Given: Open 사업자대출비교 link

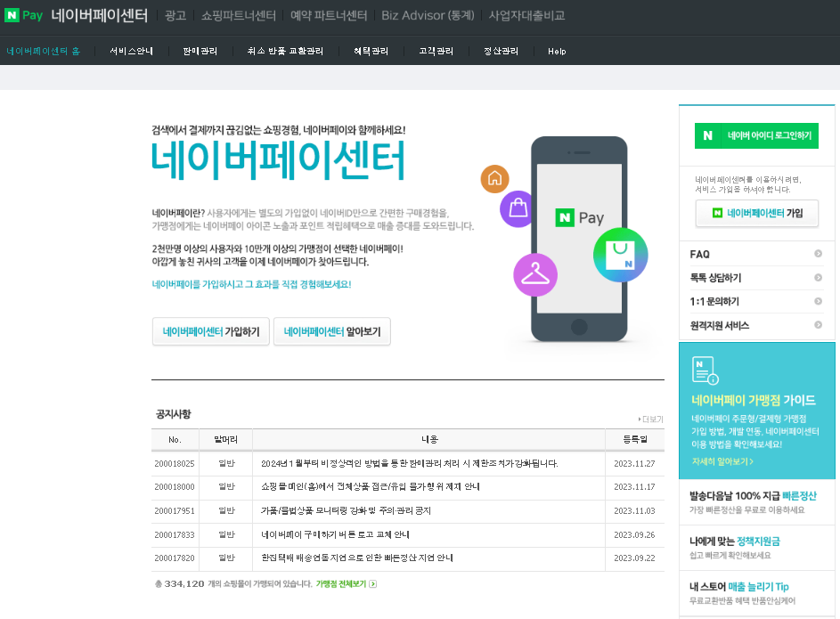Looking at the screenshot, I should (x=526, y=15).
